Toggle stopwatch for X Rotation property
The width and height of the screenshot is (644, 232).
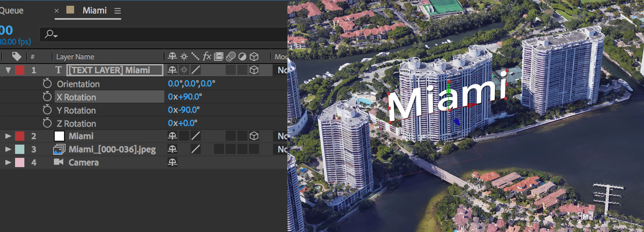47,97
